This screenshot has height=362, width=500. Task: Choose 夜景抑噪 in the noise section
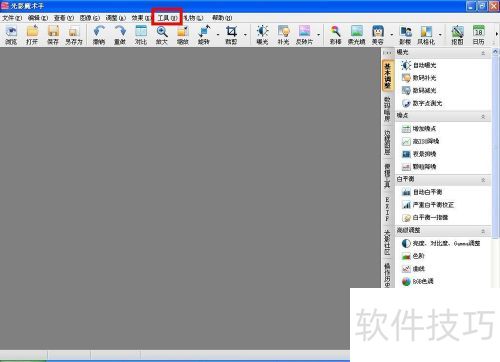[x=419, y=154]
